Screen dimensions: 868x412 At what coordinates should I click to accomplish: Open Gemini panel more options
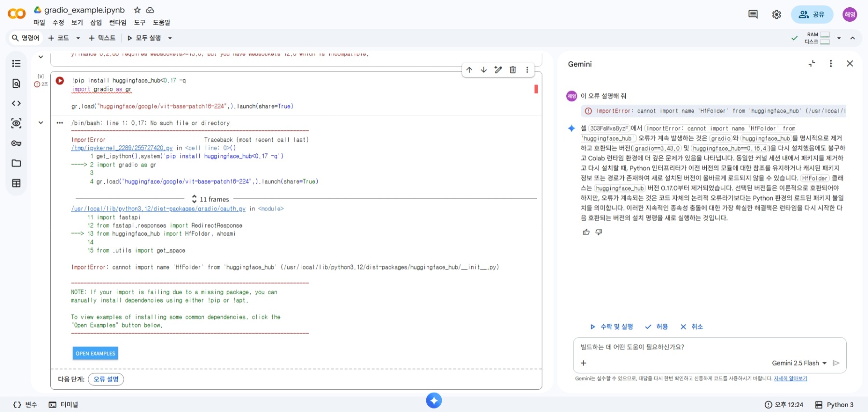pos(831,64)
